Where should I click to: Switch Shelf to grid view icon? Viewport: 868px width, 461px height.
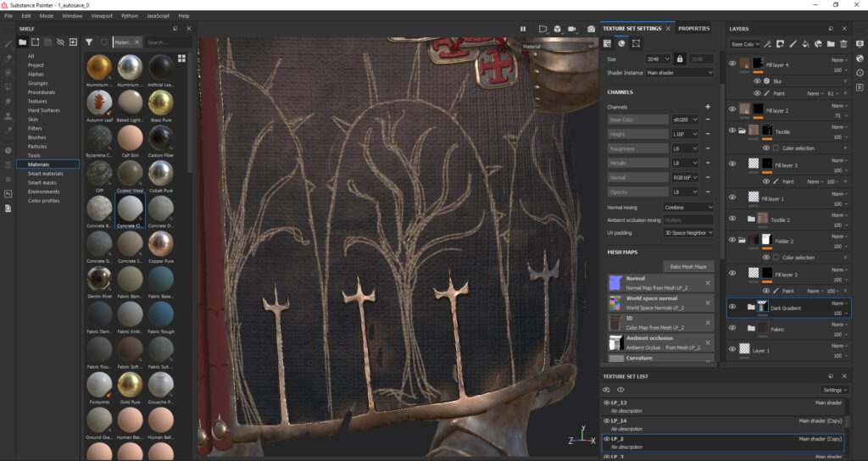click(181, 58)
